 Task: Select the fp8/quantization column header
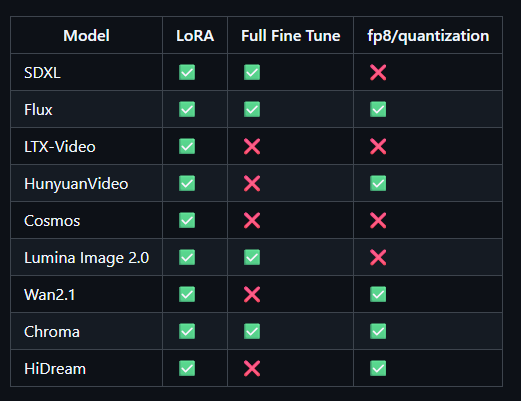pyautogui.click(x=428, y=36)
